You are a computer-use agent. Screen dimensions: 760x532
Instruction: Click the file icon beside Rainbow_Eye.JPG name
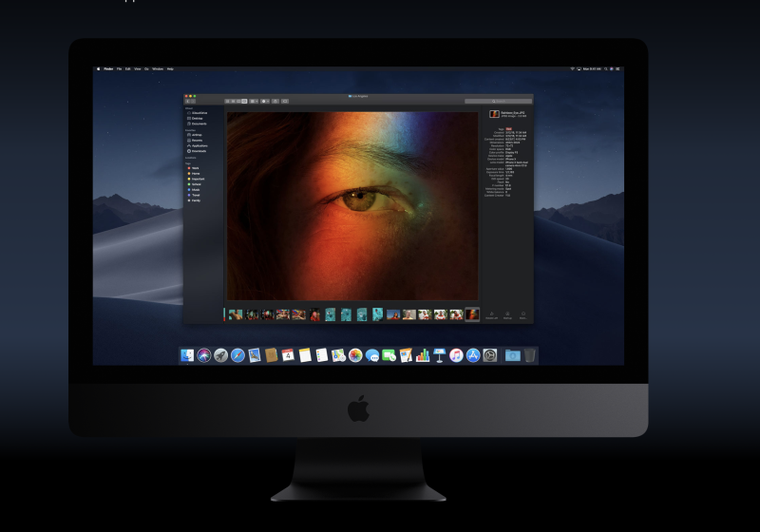494,114
